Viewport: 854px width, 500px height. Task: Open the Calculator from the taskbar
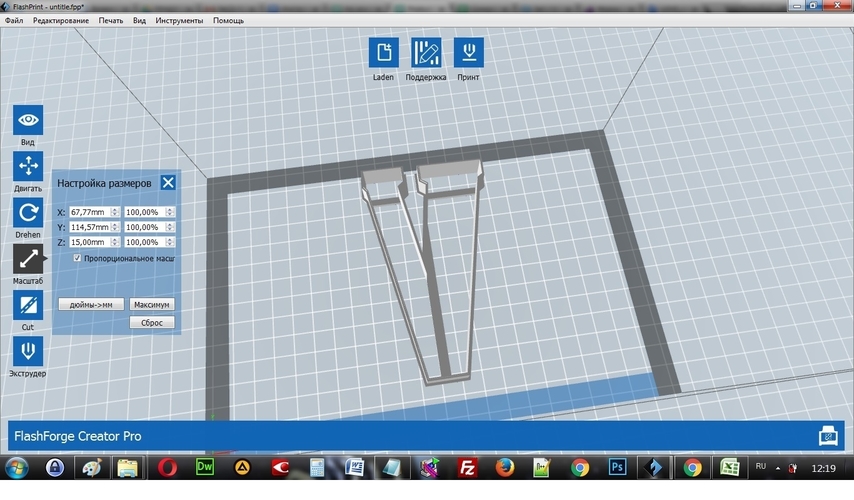pos(317,468)
